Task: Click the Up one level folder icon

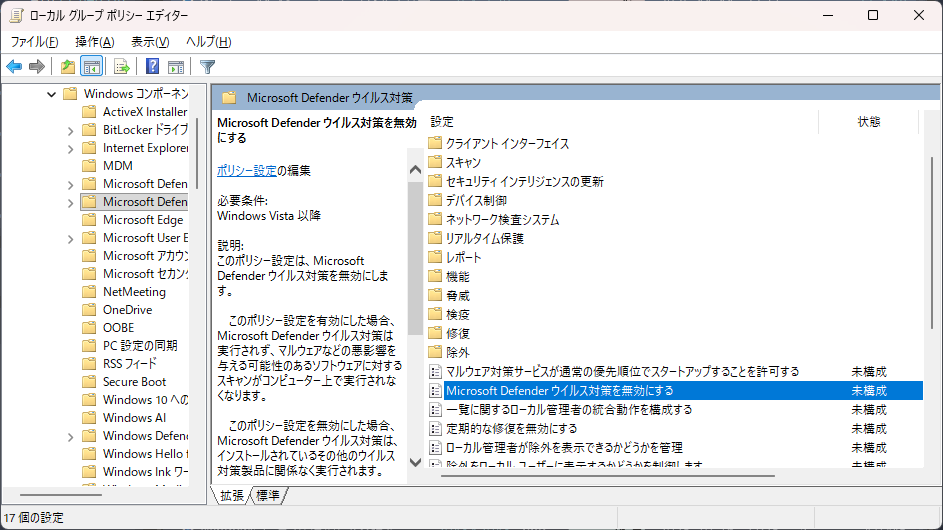Action: (x=67, y=67)
